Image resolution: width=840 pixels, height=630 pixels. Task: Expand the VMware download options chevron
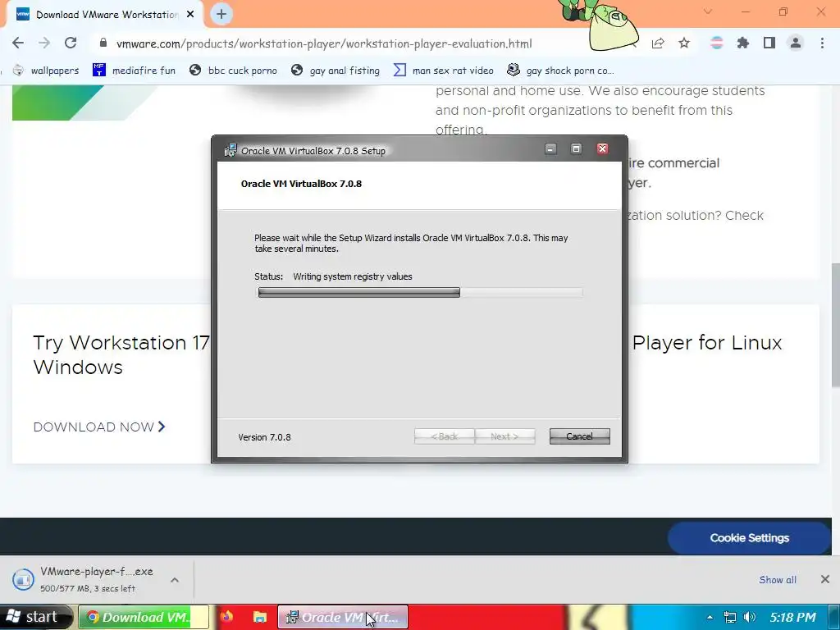[175, 580]
